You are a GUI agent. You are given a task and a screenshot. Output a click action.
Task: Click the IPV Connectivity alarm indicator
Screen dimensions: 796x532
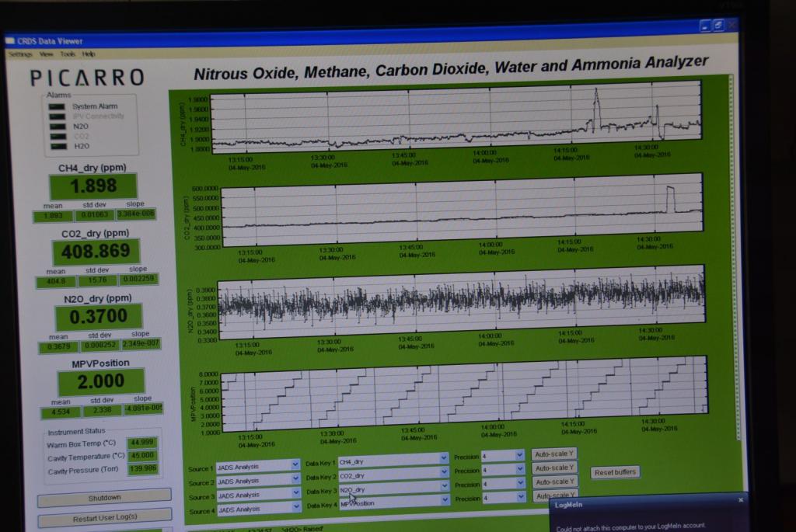coord(57,116)
